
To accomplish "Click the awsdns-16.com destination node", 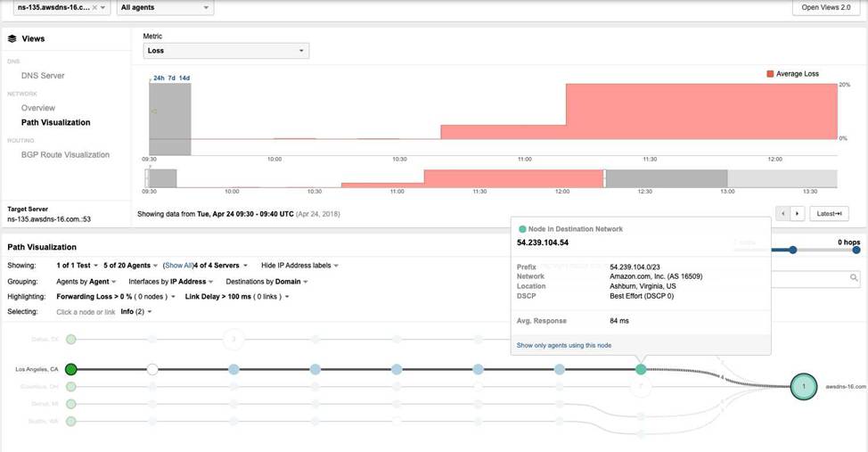I will tap(804, 387).
